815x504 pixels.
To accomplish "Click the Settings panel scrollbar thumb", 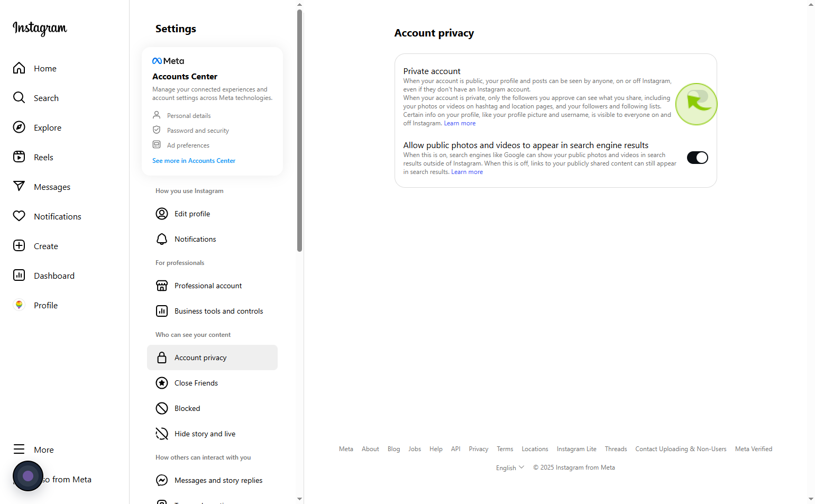I will 299,131.
